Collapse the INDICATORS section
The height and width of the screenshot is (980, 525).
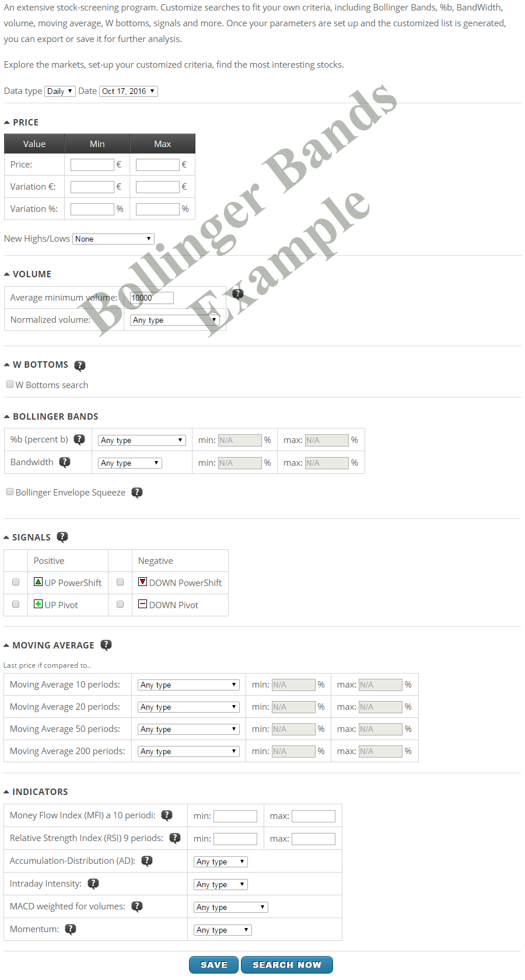36,792
